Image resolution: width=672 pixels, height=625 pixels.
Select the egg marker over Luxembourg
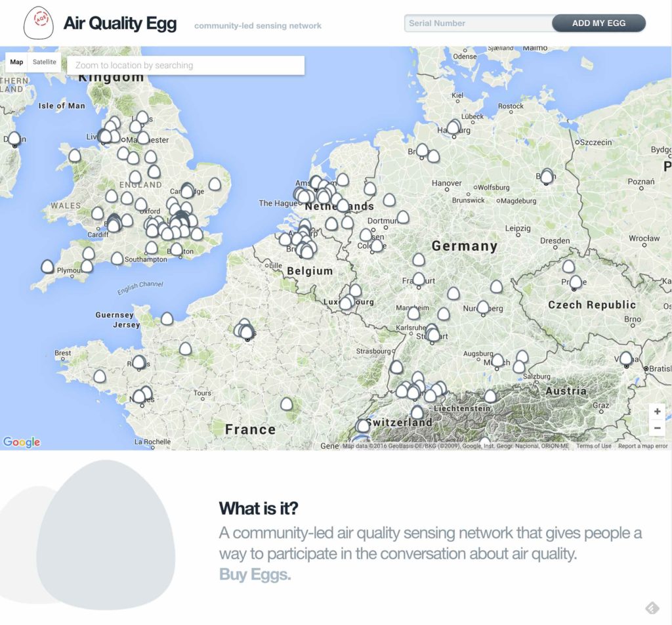point(345,303)
